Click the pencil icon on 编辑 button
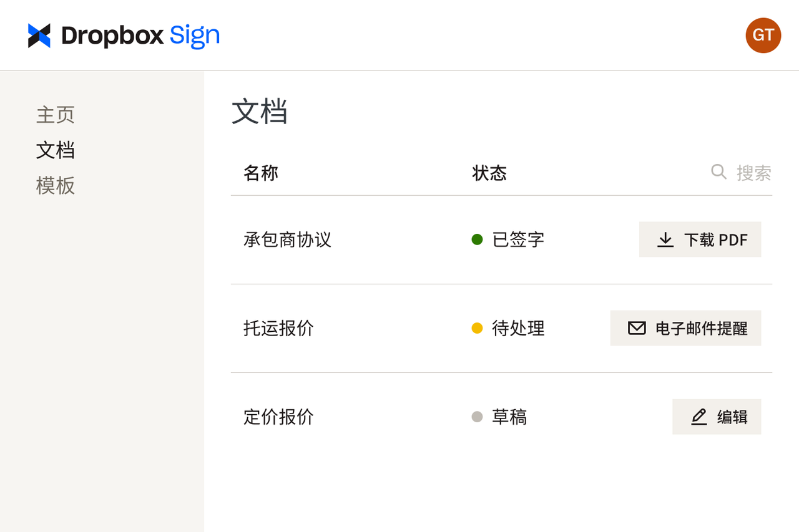Viewport: 799px width, 532px height. [699, 417]
